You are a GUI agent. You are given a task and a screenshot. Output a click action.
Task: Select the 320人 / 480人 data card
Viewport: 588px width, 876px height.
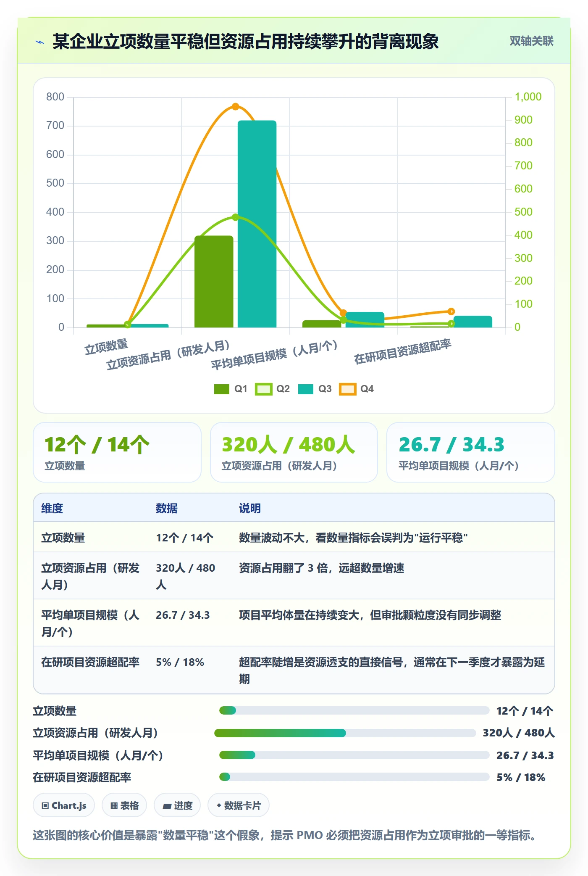(x=294, y=452)
